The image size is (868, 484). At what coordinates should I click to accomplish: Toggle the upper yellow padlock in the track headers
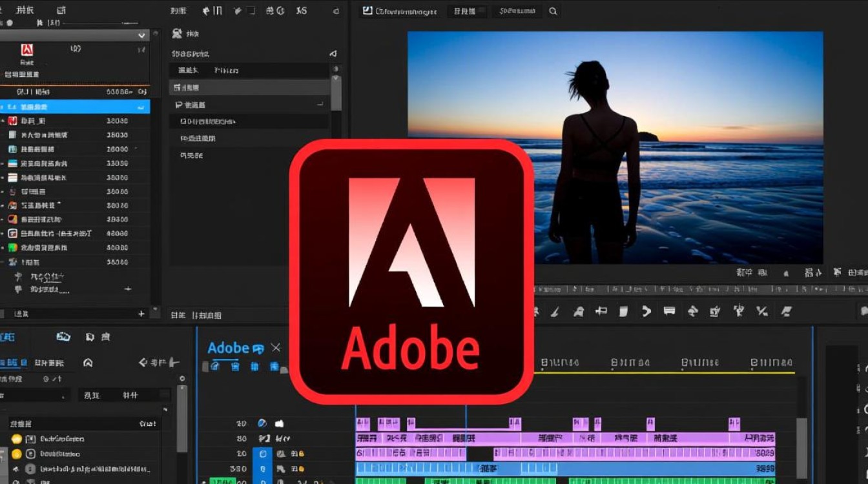coord(301,454)
